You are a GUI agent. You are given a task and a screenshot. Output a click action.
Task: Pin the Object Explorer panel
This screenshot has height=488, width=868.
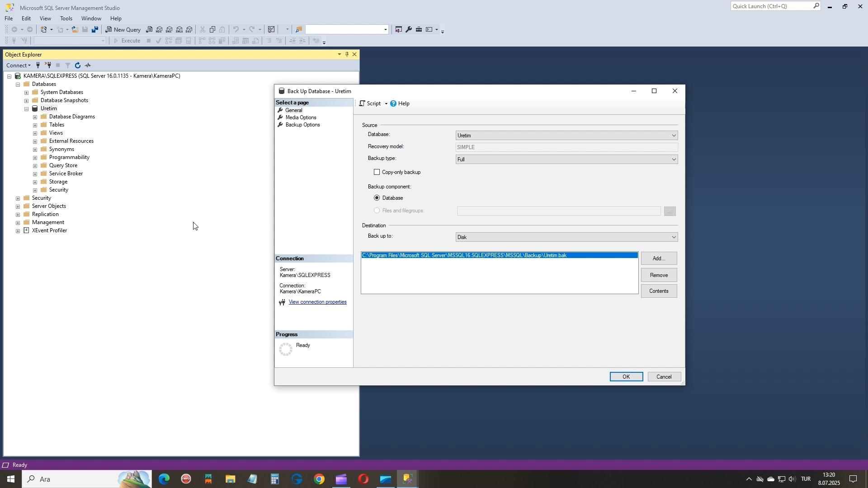coord(347,54)
